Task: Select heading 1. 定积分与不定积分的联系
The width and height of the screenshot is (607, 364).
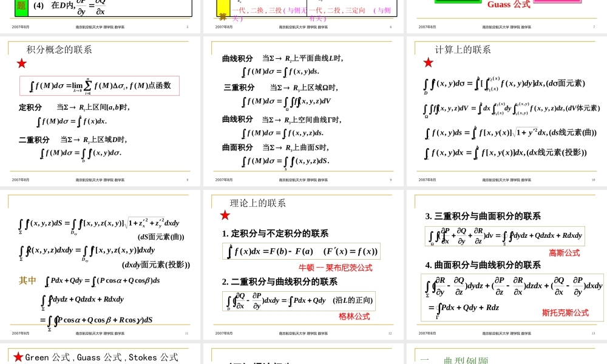Action: (275, 234)
